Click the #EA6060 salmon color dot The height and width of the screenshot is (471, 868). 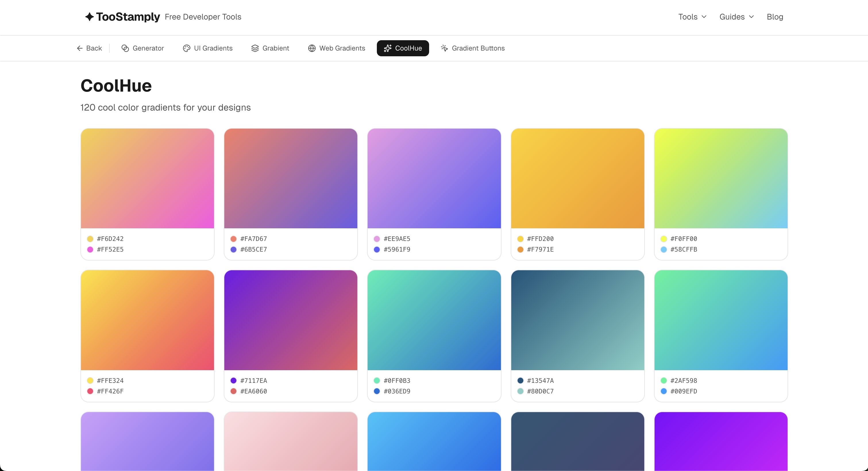click(x=234, y=391)
